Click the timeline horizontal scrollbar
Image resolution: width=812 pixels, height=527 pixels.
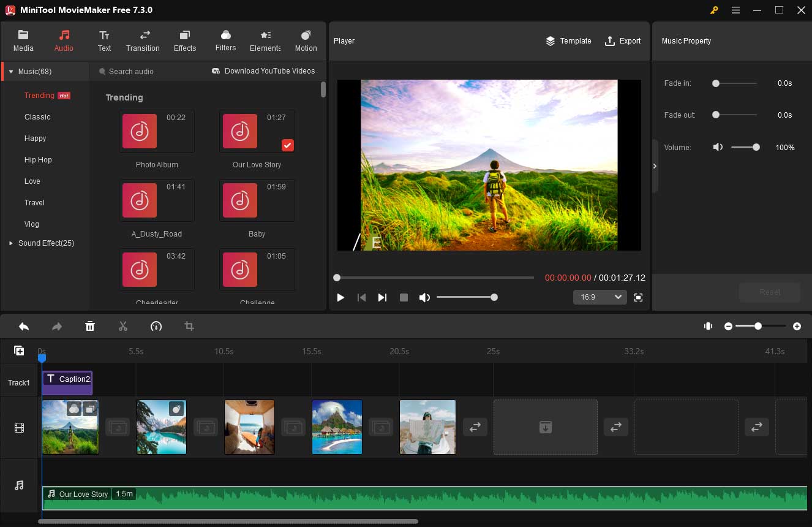(228, 521)
